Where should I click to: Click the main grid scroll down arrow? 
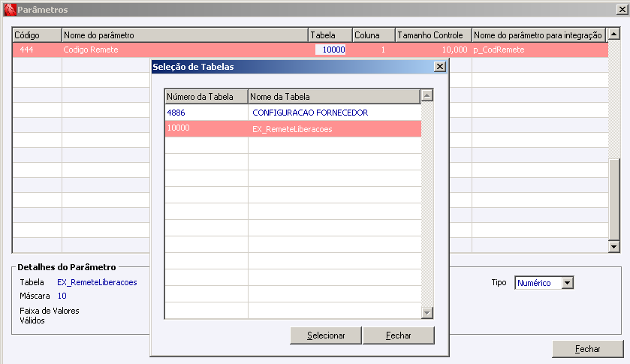click(614, 246)
